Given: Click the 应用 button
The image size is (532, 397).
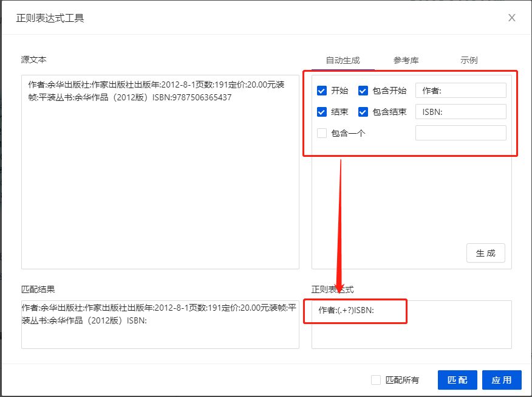Looking at the screenshot, I should point(502,380).
